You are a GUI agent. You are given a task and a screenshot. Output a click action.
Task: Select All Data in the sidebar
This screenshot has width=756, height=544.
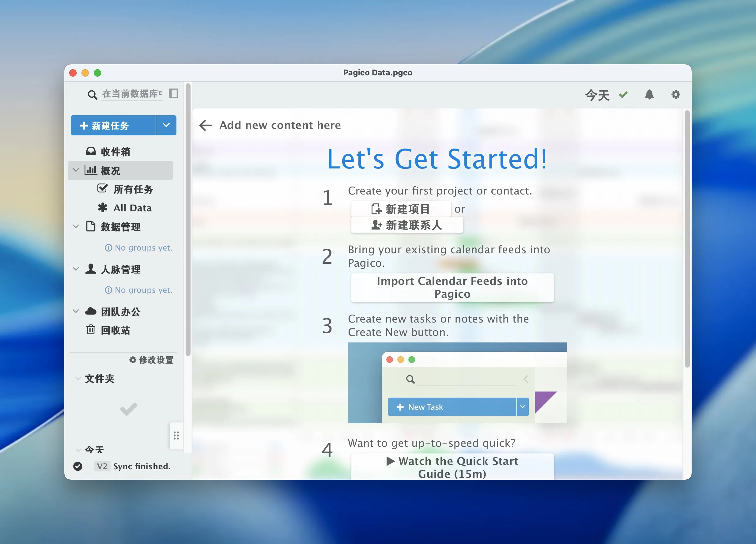[x=132, y=208]
